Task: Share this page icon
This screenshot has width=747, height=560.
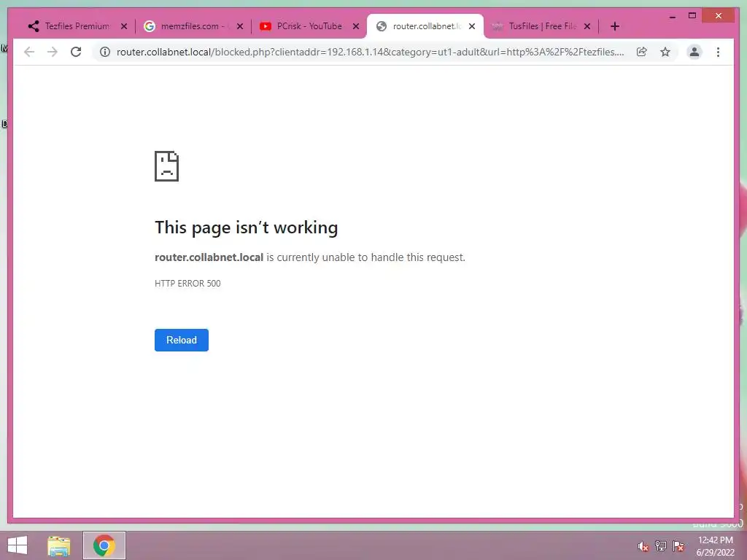Action: coord(642,52)
